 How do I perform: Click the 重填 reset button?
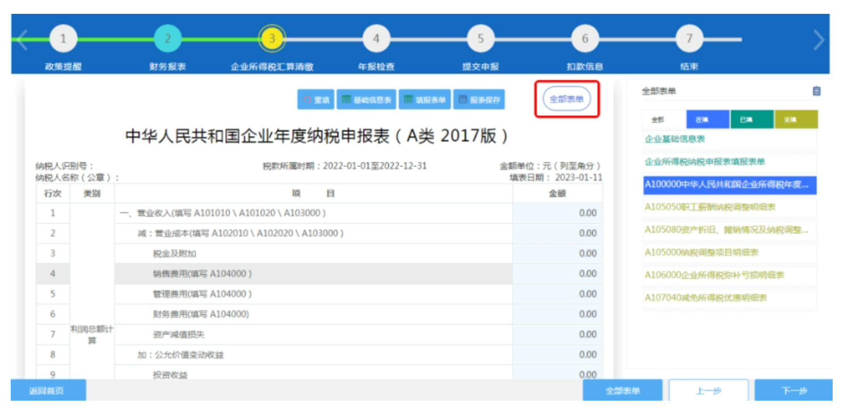[x=316, y=100]
